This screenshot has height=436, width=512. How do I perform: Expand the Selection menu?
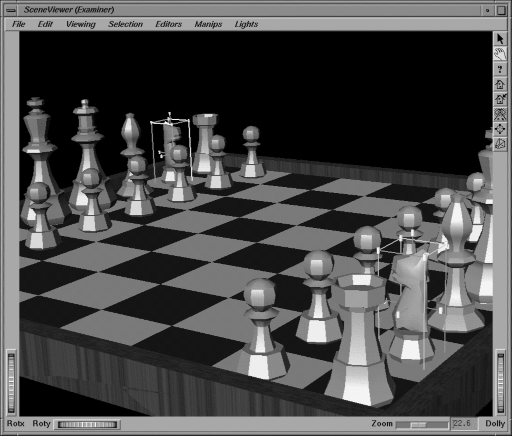[x=125, y=24]
